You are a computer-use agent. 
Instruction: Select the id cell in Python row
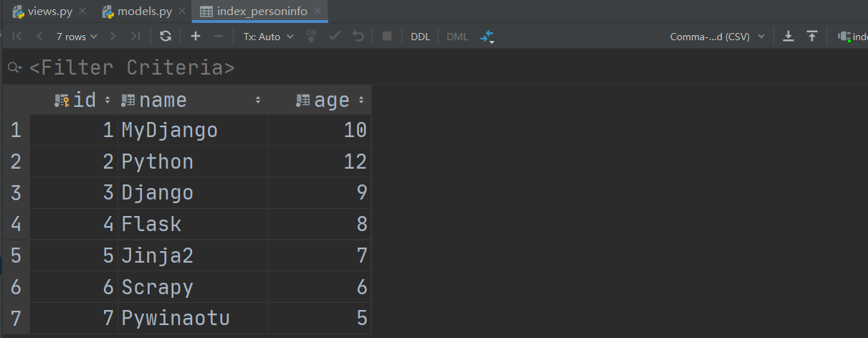(74, 161)
